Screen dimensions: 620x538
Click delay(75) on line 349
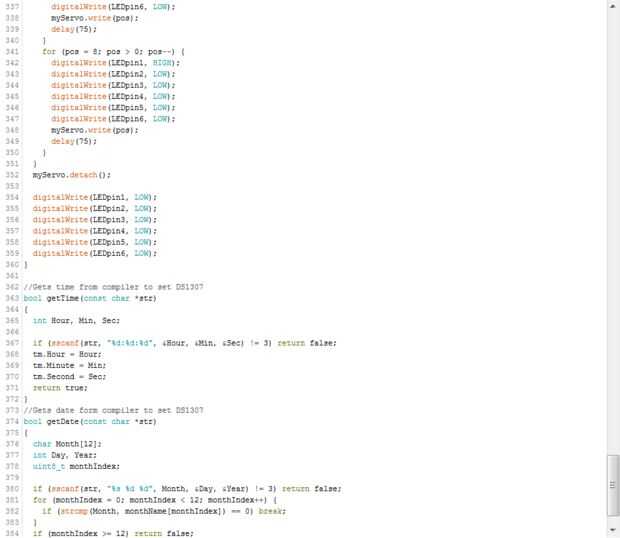[x=74, y=141]
